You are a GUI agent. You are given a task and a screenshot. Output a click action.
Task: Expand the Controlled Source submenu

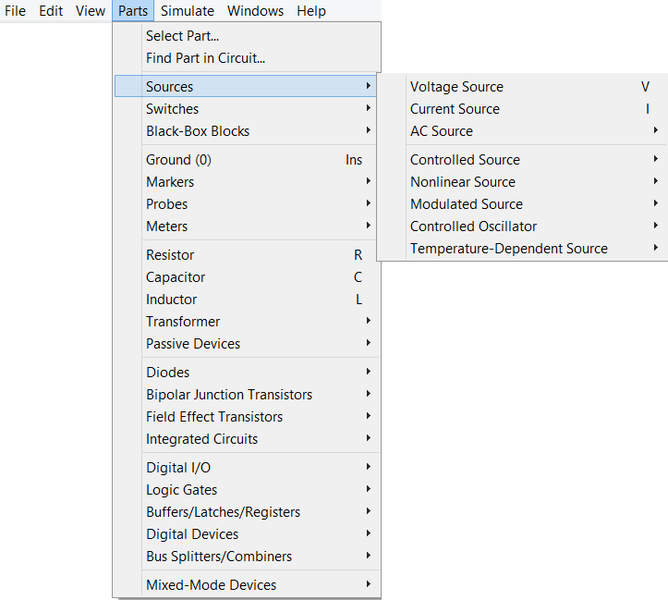click(464, 160)
